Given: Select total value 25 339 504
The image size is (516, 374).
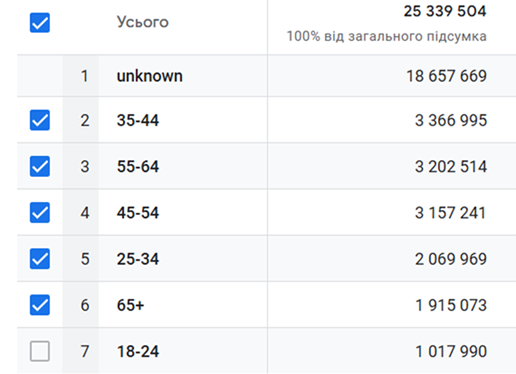Looking at the screenshot, I should [x=445, y=11].
